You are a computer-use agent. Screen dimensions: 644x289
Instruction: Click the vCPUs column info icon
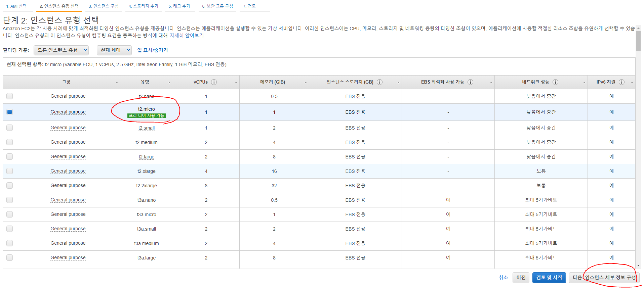[214, 82]
